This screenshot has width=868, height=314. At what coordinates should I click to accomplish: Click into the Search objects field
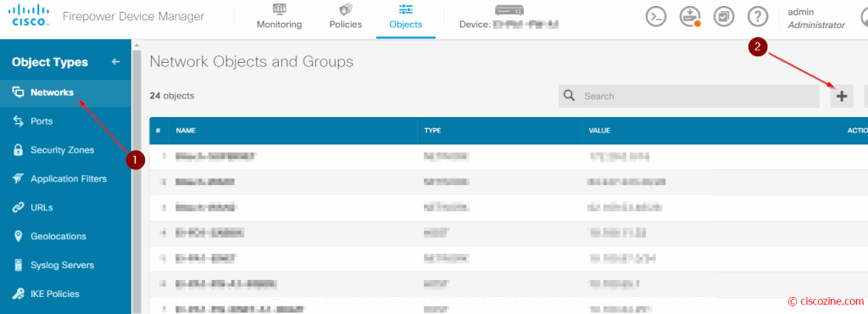[688, 97]
